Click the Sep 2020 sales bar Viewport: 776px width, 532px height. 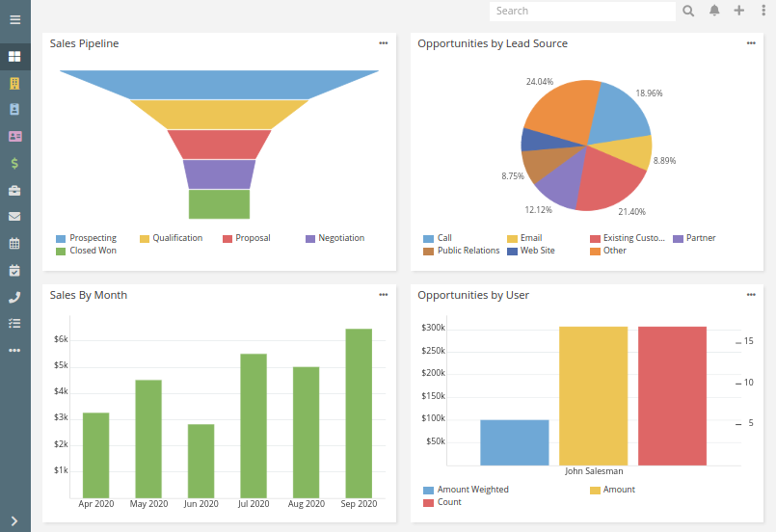pos(359,413)
